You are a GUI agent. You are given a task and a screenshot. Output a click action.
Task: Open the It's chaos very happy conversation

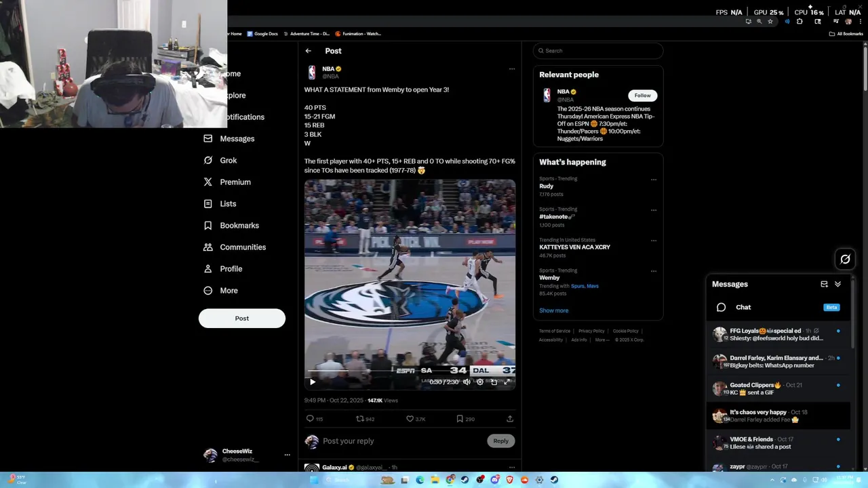tap(778, 416)
